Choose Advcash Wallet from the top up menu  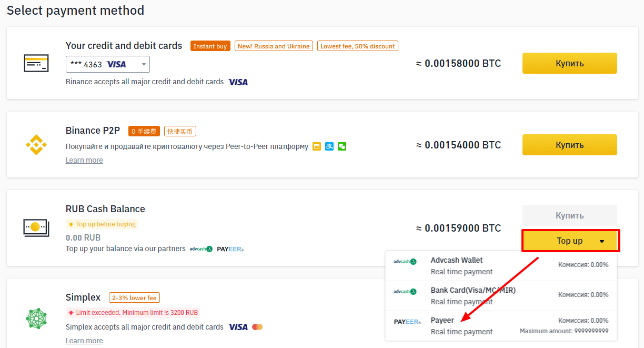click(500, 266)
